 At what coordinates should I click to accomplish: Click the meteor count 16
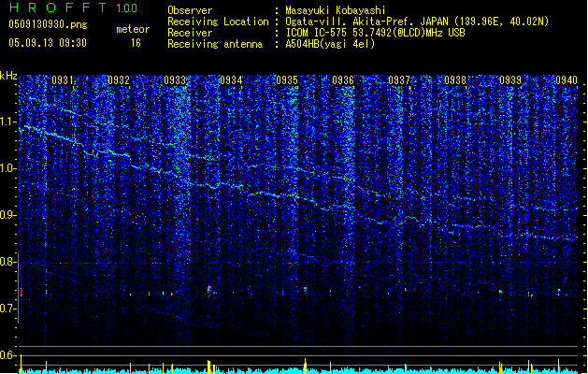136,43
